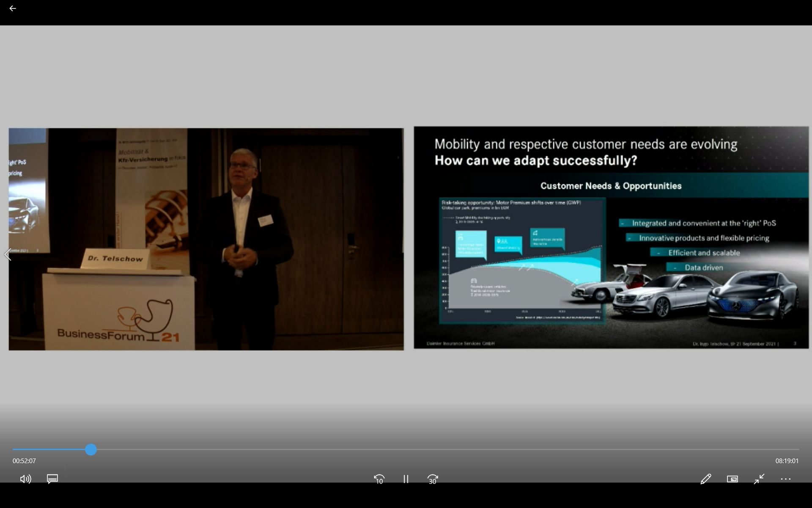Image resolution: width=812 pixels, height=508 pixels.
Task: Open the edit pencil tool
Action: [705, 479]
